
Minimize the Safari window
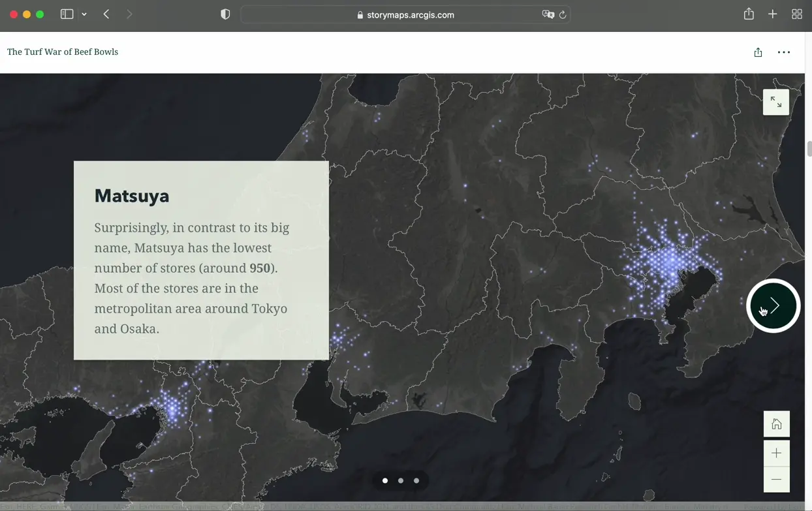click(27, 14)
